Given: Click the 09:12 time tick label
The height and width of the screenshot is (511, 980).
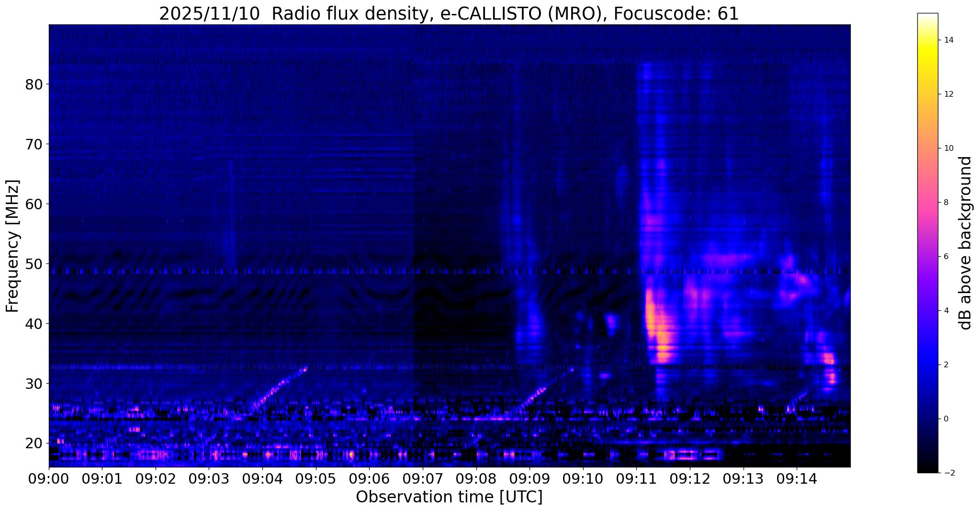Looking at the screenshot, I should pos(690,479).
